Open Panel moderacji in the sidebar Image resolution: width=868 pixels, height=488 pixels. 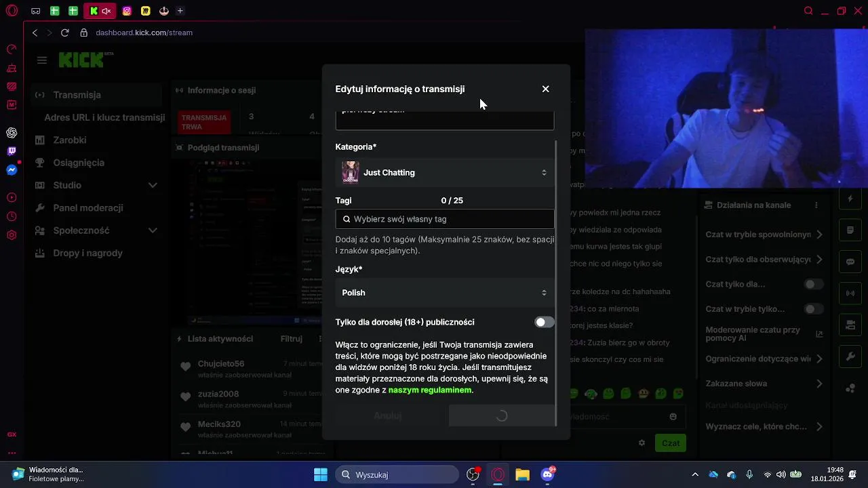(x=88, y=208)
